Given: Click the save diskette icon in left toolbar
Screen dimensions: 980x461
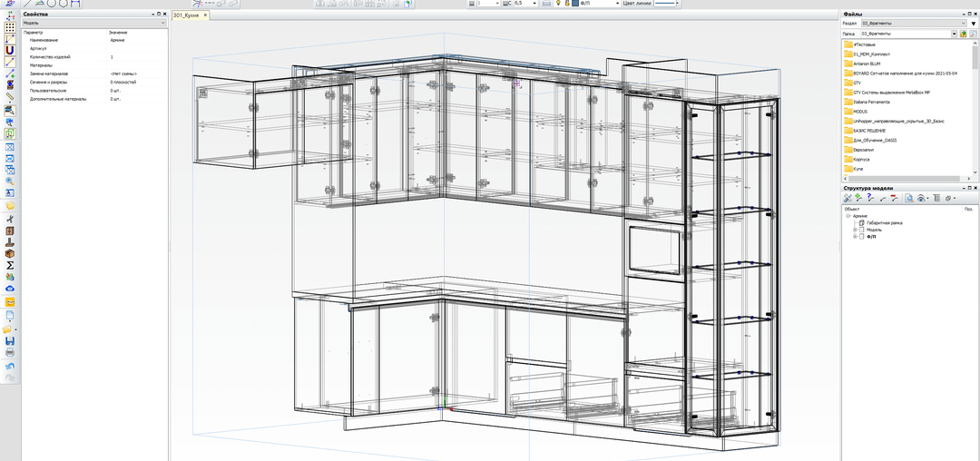Looking at the screenshot, I should [9, 341].
